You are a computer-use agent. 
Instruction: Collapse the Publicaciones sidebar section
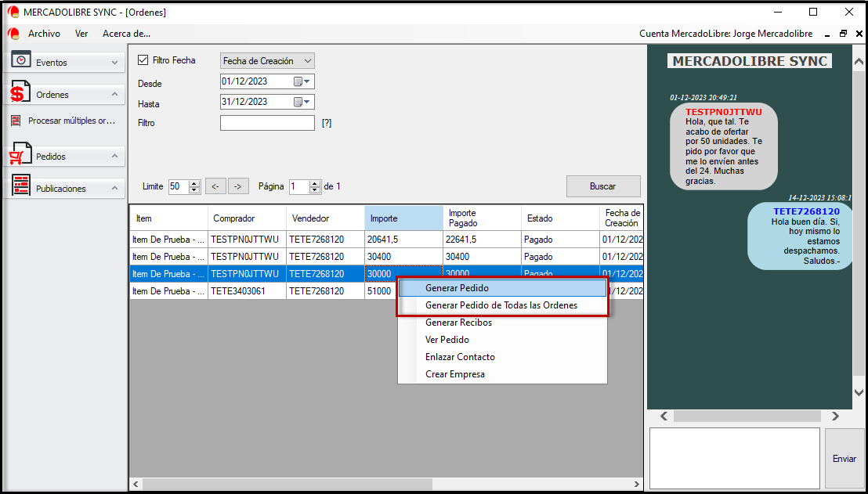pyautogui.click(x=114, y=188)
